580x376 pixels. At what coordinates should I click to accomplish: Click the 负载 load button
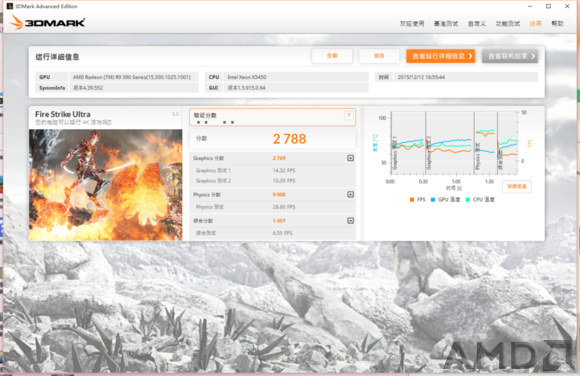pyautogui.click(x=332, y=56)
